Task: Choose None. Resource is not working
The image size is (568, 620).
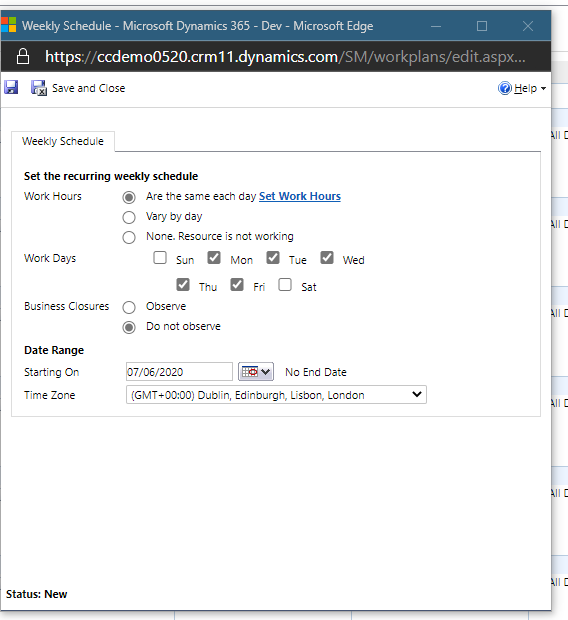Action: [x=129, y=237]
